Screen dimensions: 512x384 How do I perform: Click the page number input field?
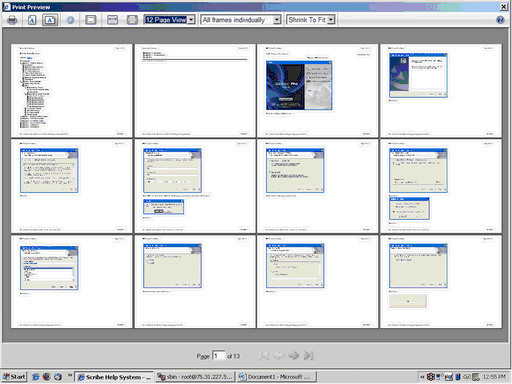pyautogui.click(x=219, y=356)
